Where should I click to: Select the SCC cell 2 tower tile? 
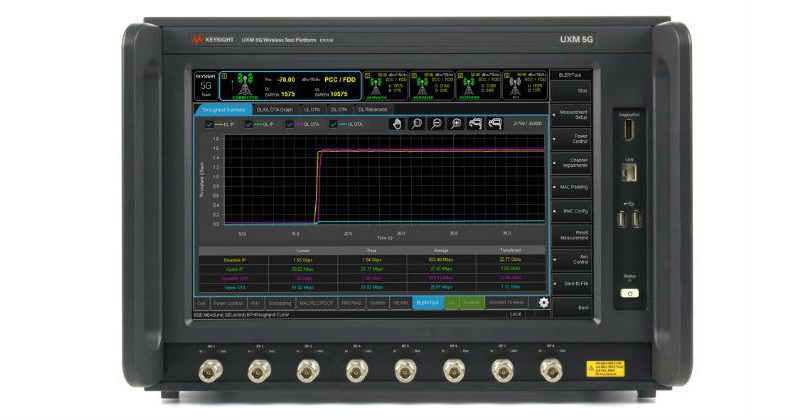[386, 86]
